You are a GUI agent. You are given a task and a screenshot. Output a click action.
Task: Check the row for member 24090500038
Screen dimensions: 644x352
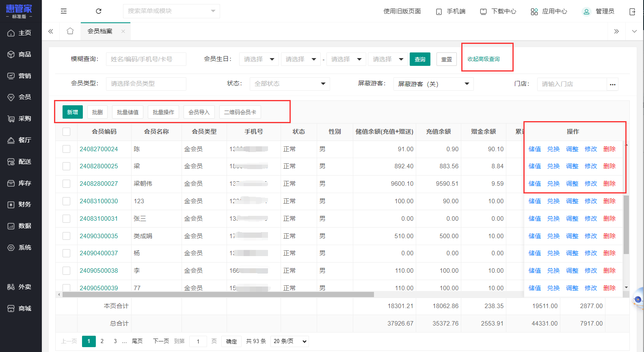coord(67,271)
